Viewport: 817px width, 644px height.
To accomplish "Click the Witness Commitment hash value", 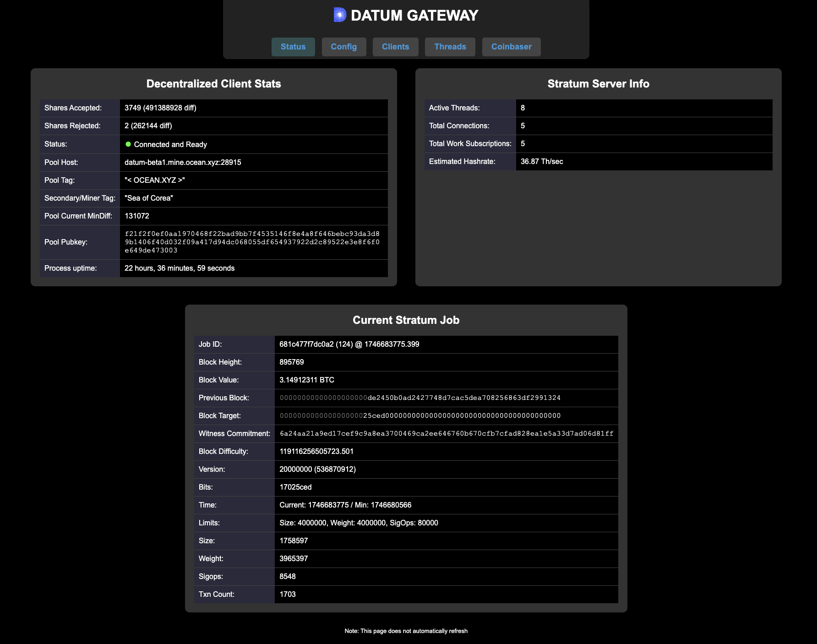I will coord(447,434).
